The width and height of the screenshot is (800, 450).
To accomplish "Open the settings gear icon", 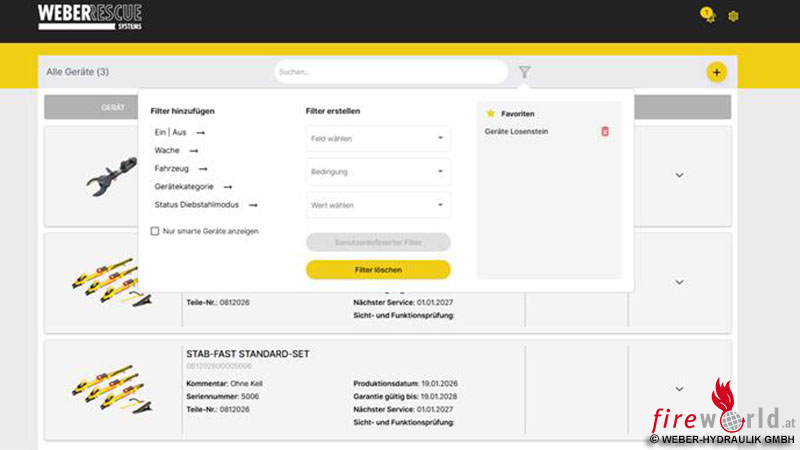I will (733, 16).
